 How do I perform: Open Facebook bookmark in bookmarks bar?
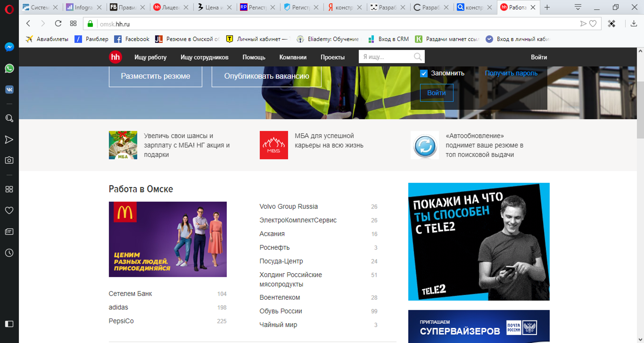(132, 39)
